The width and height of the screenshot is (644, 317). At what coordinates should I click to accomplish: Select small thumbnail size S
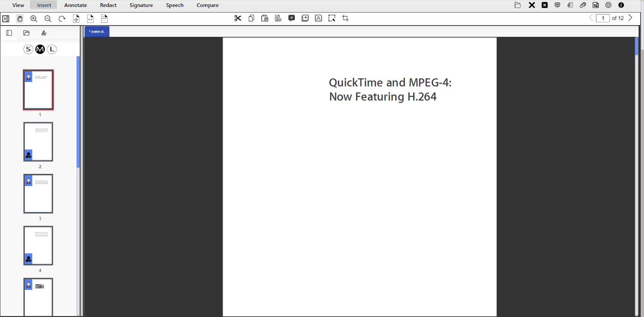[28, 49]
